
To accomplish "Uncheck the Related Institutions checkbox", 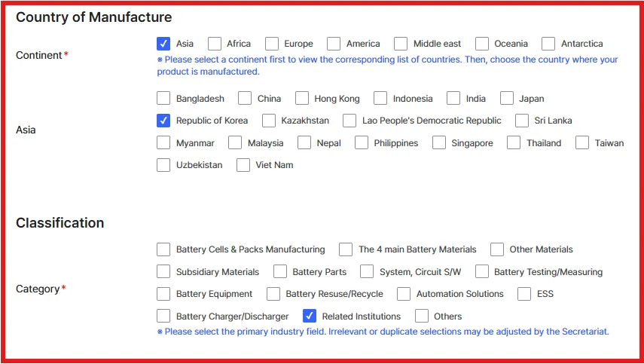I will (x=309, y=317).
